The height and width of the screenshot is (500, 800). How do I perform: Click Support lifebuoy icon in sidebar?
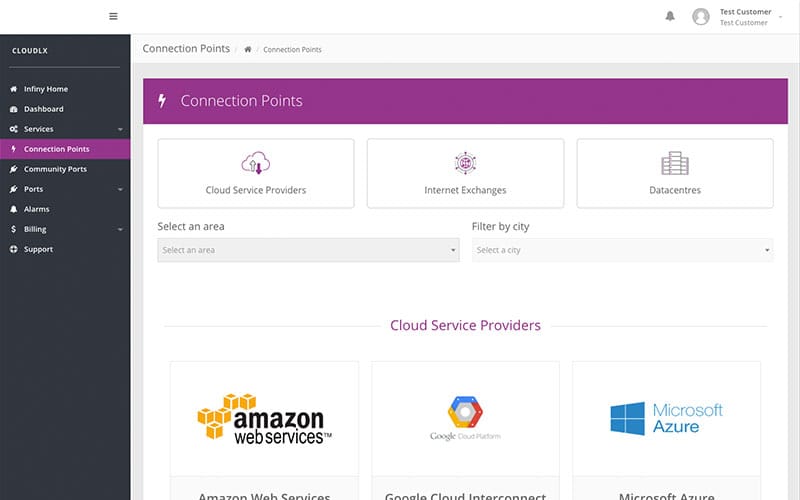pyautogui.click(x=14, y=249)
